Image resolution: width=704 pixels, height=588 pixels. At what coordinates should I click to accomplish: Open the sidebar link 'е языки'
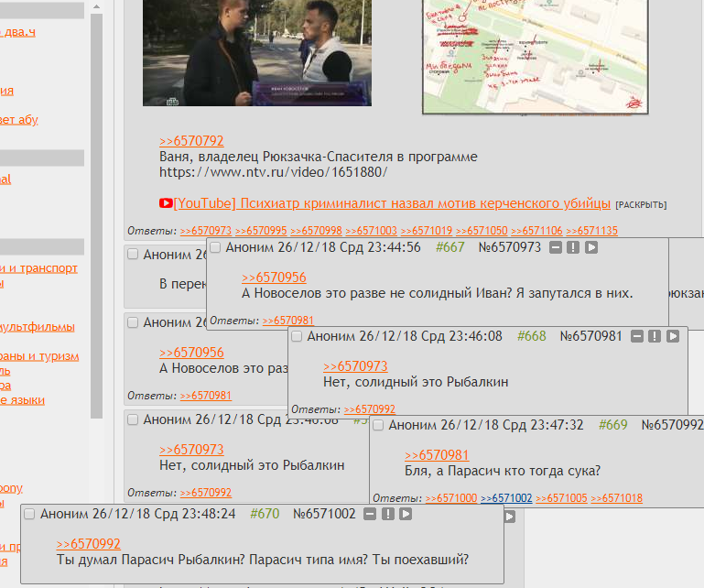point(23,400)
